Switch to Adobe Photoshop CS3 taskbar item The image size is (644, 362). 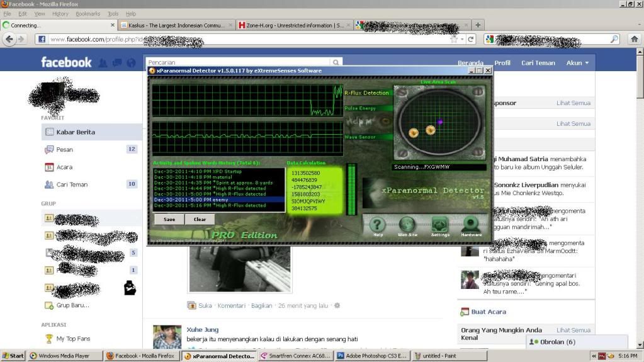tap(373, 356)
